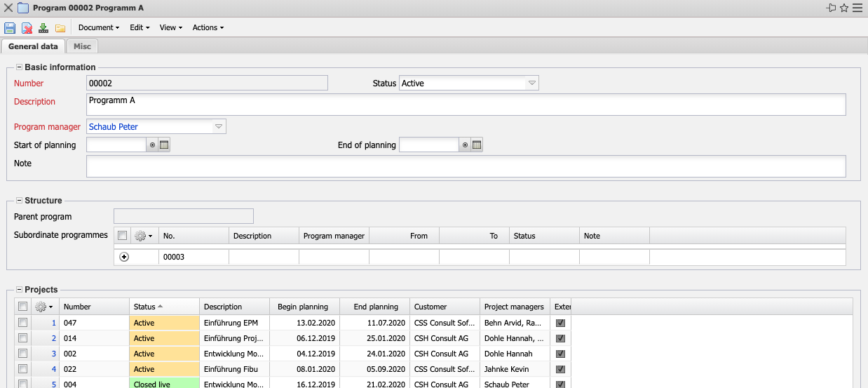The image size is (868, 388).
Task: Tick the checkbox for project 047 row
Action: [x=23, y=323]
